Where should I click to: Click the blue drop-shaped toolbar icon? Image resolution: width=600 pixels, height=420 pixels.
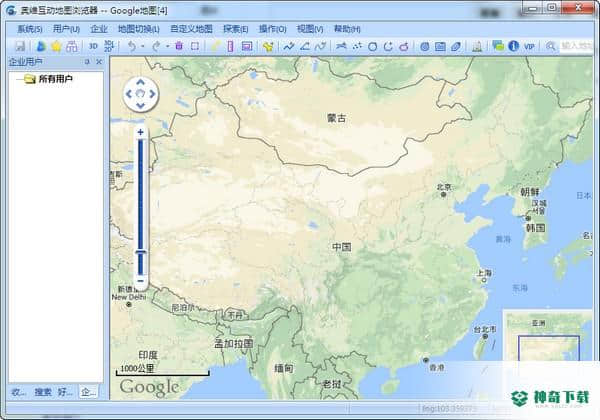click(x=41, y=47)
